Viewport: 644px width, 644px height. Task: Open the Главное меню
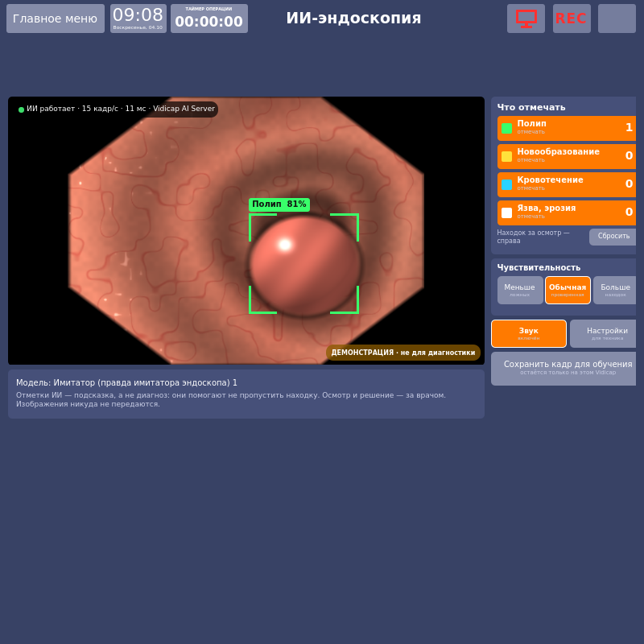tap(56, 19)
